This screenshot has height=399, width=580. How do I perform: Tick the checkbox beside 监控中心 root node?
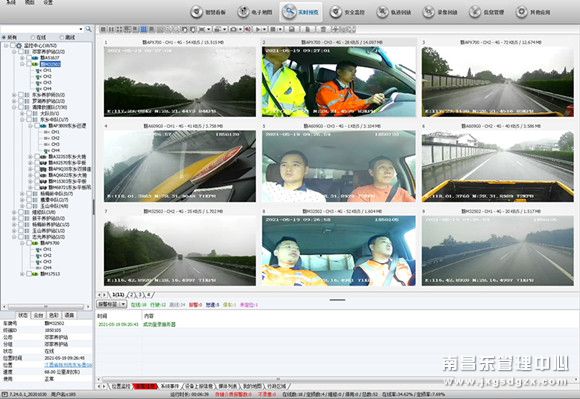pyautogui.click(x=13, y=45)
